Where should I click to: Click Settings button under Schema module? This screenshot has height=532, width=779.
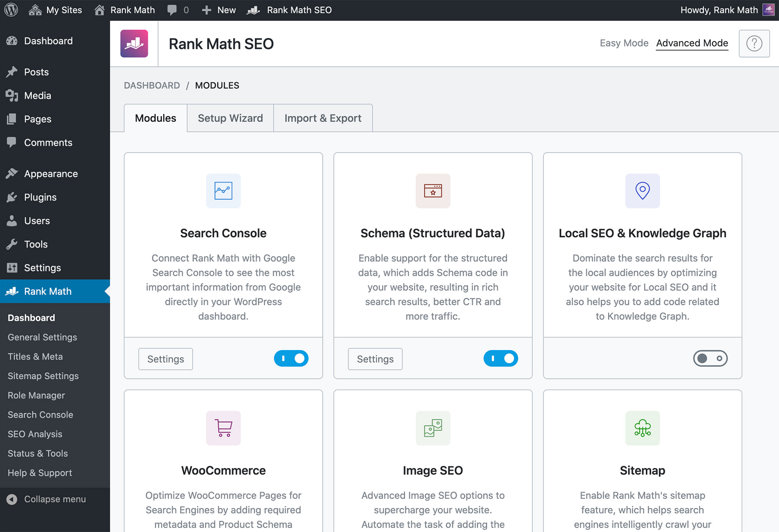(x=375, y=359)
